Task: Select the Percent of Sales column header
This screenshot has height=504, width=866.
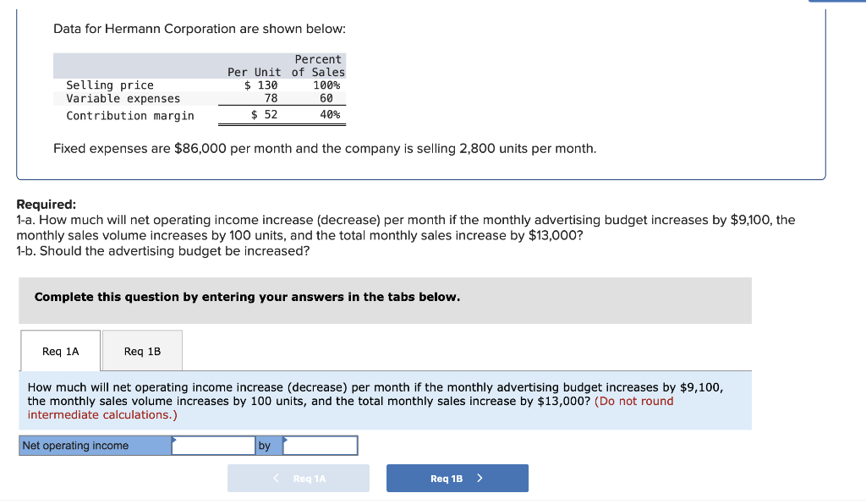Action: tap(317, 64)
